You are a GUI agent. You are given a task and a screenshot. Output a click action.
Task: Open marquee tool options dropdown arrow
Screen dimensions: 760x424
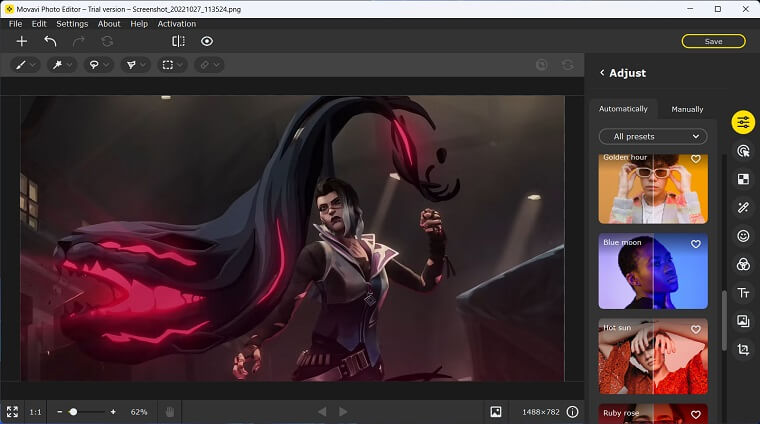180,65
